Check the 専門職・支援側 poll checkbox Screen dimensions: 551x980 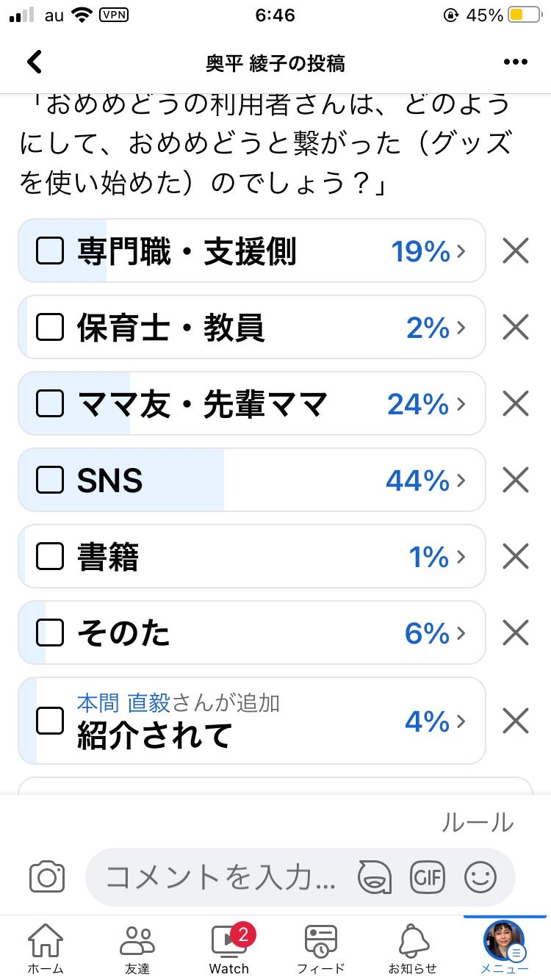(50, 251)
